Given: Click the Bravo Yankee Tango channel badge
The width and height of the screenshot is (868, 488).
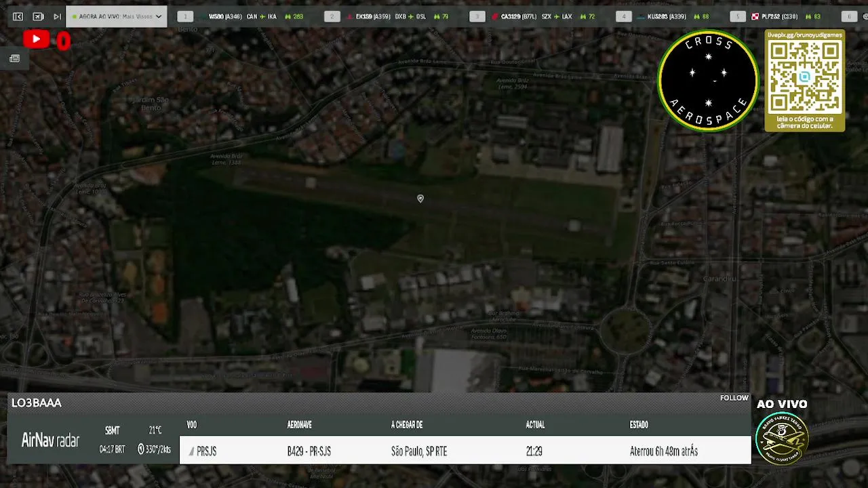Looking at the screenshot, I should (782, 438).
